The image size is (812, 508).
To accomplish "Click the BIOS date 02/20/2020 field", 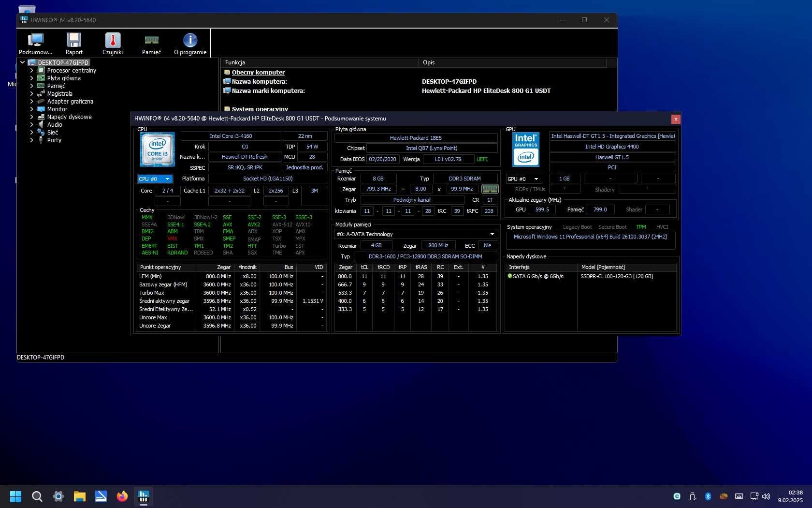I will [382, 159].
